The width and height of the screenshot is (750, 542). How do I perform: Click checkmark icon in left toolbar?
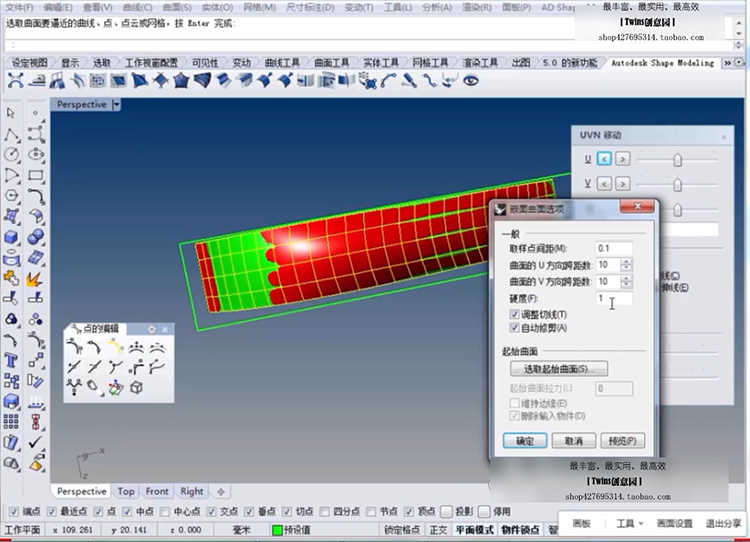click(x=36, y=442)
